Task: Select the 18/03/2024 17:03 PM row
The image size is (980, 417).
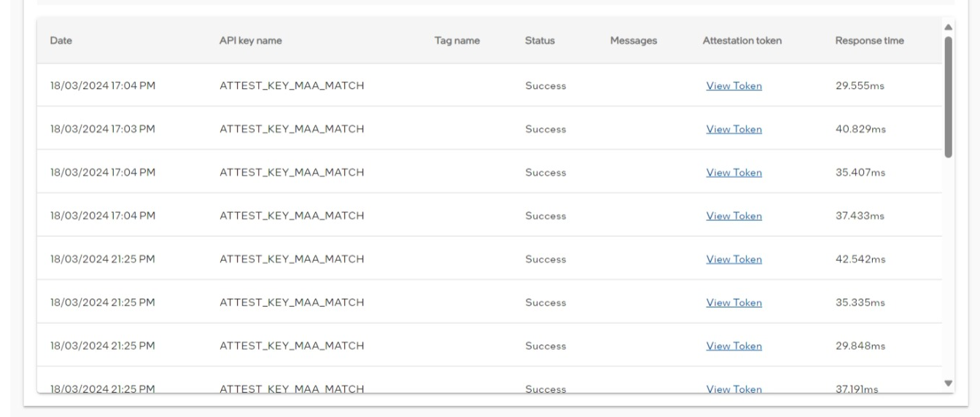Action: click(489, 129)
